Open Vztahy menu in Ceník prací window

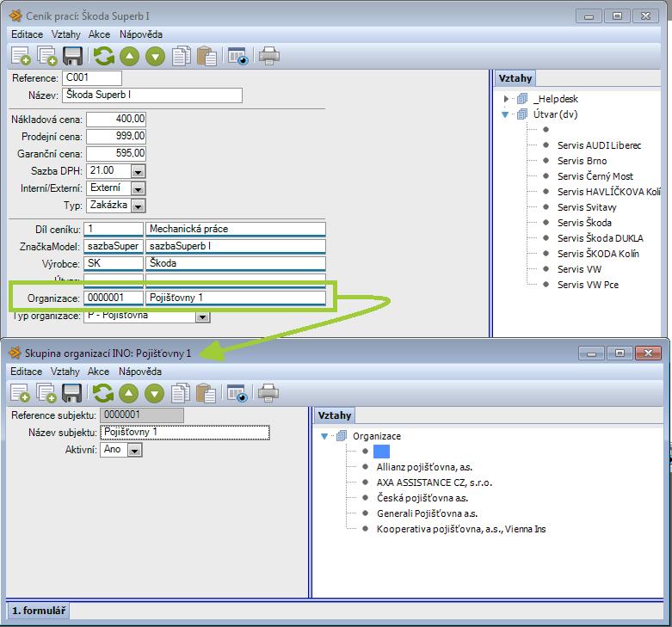click(66, 34)
